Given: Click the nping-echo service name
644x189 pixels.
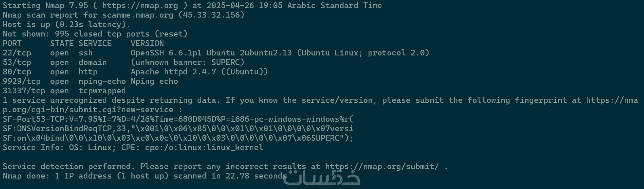Looking at the screenshot, I should [x=102, y=81].
